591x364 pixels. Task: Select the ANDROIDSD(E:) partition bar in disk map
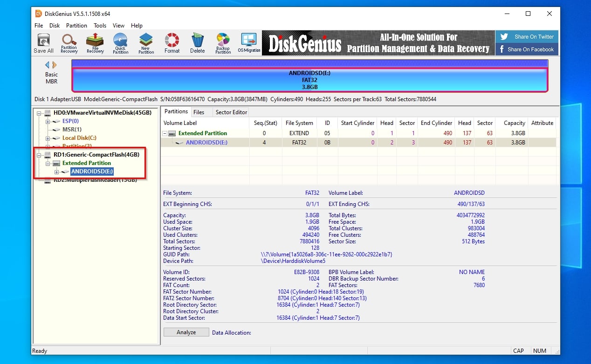click(x=309, y=80)
